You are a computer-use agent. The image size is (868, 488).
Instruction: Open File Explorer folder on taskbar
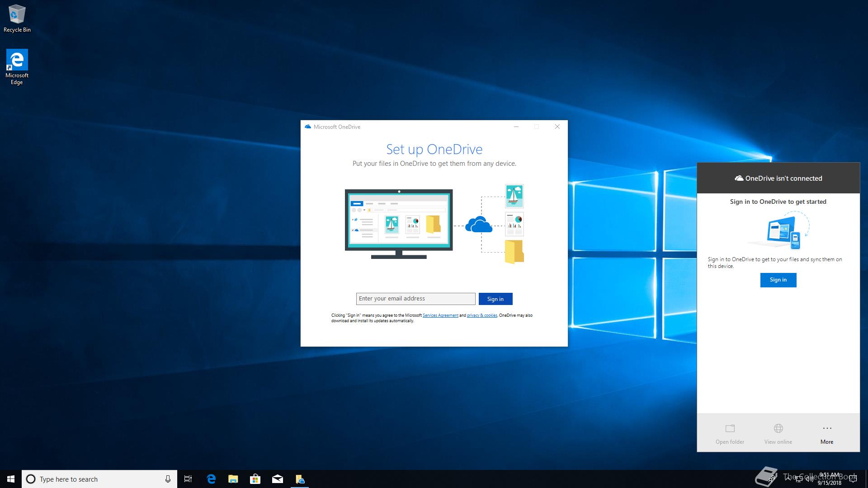point(233,479)
